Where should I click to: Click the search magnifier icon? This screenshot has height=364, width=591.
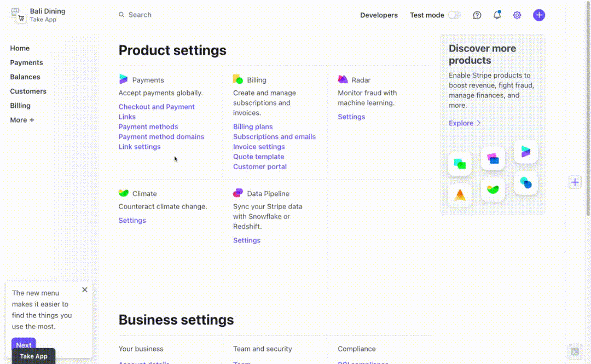click(x=121, y=15)
